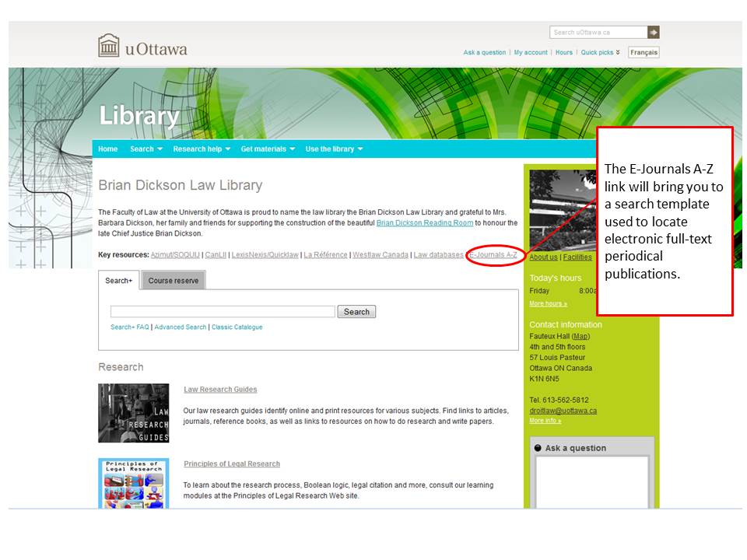The width and height of the screenshot is (747, 560).
Task: Select the Search+ tab
Action: (x=118, y=281)
